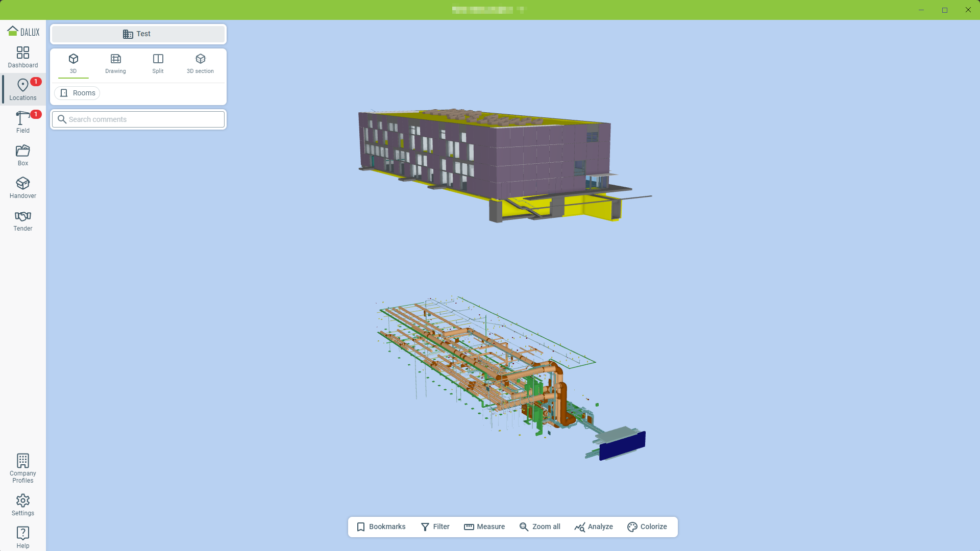980x551 pixels.
Task: Activate the Measure tool
Action: 484,527
